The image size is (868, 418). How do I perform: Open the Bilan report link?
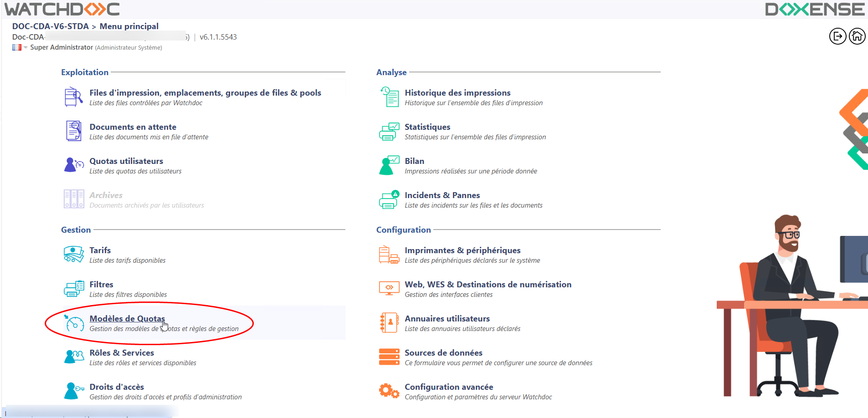[x=414, y=161]
